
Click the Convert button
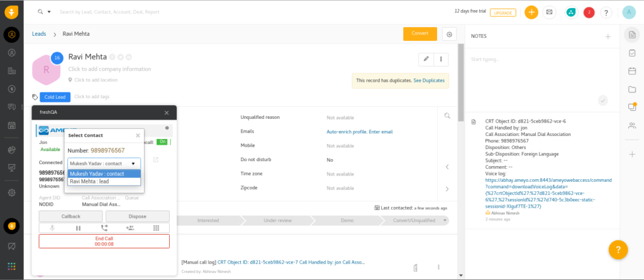(419, 34)
